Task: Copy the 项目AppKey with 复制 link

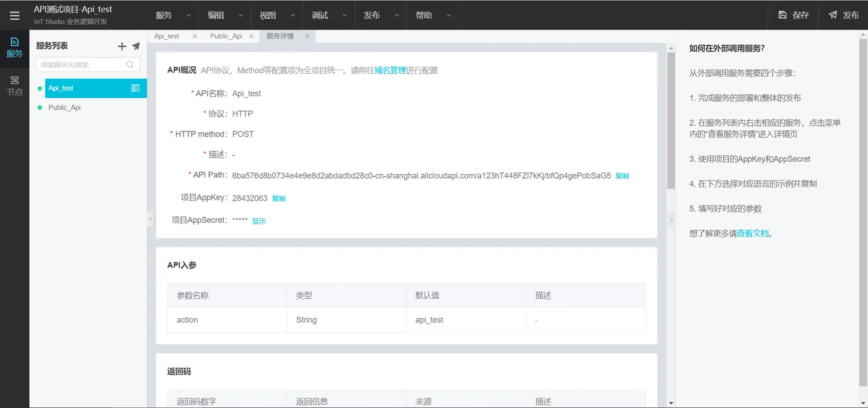Action: (x=278, y=198)
